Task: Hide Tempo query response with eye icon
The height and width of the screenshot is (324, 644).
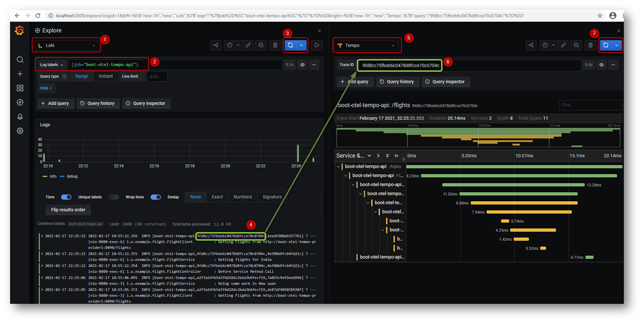Action: click(601, 65)
